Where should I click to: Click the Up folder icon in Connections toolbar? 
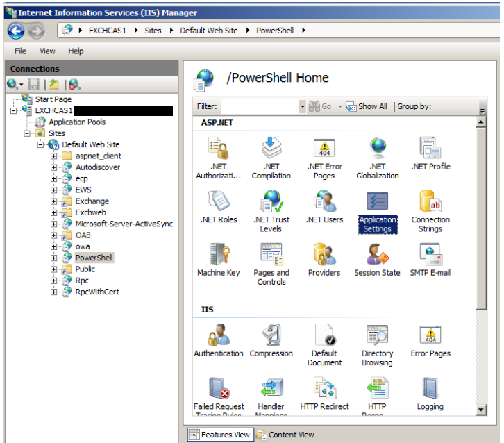pos(53,85)
